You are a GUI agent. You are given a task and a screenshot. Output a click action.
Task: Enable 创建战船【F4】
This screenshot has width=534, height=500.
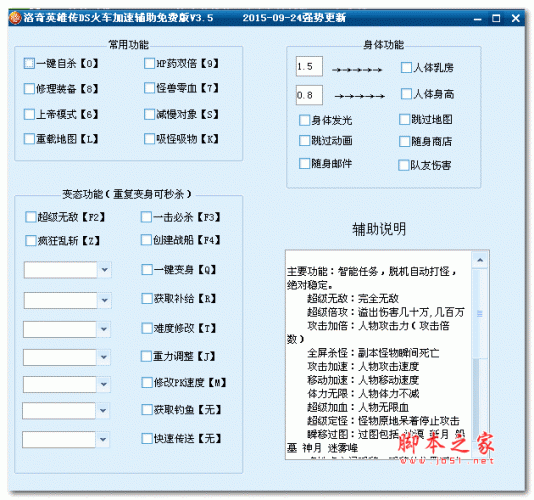click(x=146, y=240)
